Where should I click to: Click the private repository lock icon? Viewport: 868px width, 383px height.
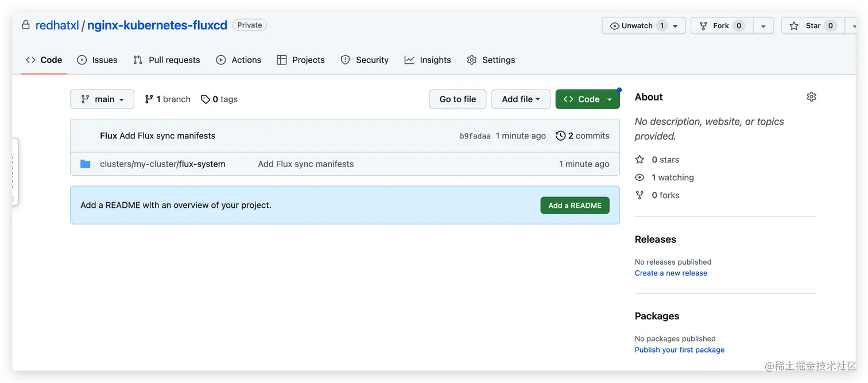click(x=25, y=25)
